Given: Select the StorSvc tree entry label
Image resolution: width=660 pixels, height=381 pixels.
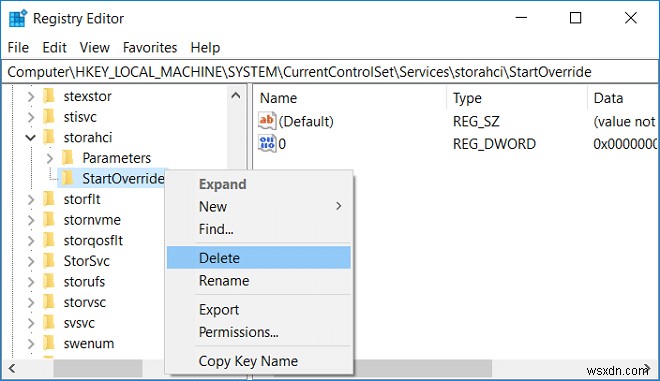Looking at the screenshot, I should [x=87, y=261].
